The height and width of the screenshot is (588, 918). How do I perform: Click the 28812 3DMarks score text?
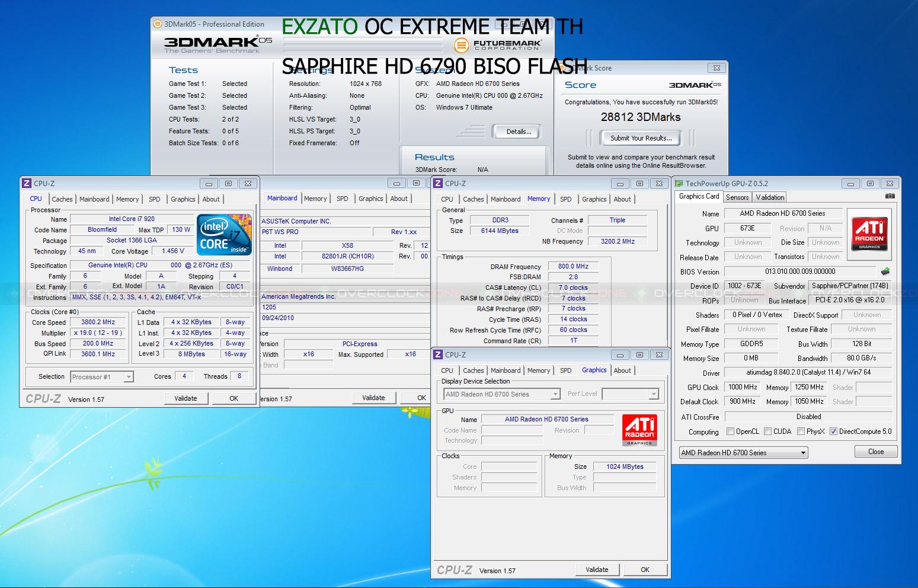pos(641,117)
